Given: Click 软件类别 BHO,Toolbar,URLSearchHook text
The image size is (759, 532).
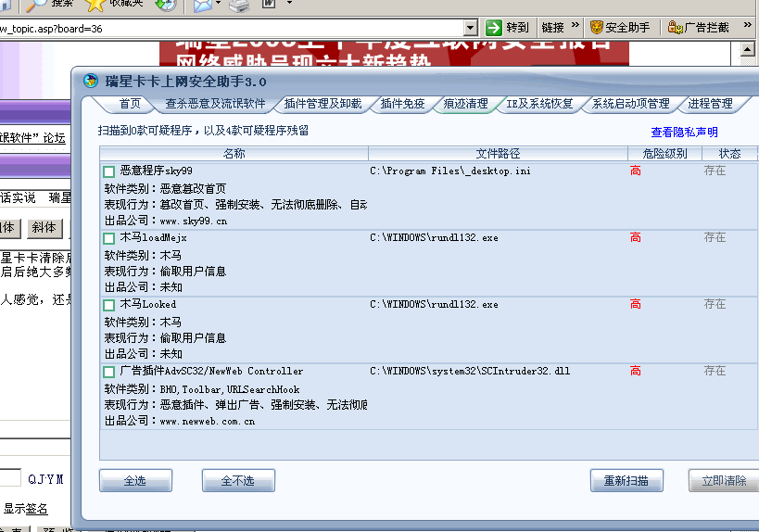Looking at the screenshot, I should [x=202, y=389].
